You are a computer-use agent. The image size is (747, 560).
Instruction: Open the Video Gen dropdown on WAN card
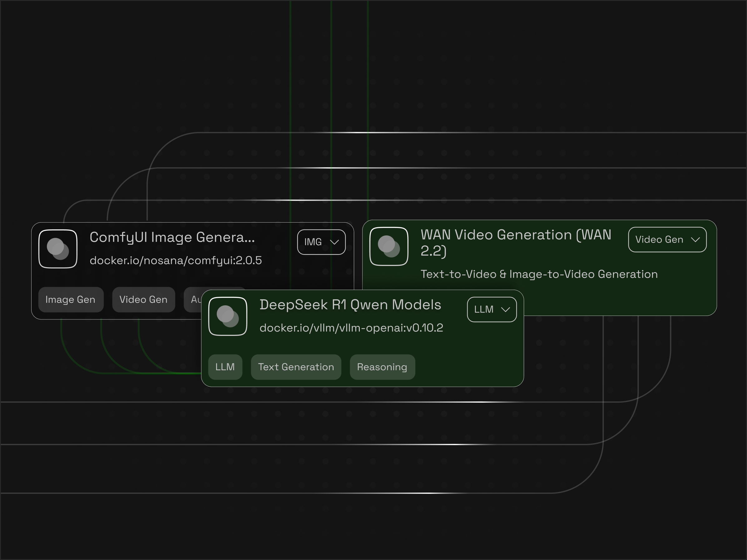pos(667,240)
